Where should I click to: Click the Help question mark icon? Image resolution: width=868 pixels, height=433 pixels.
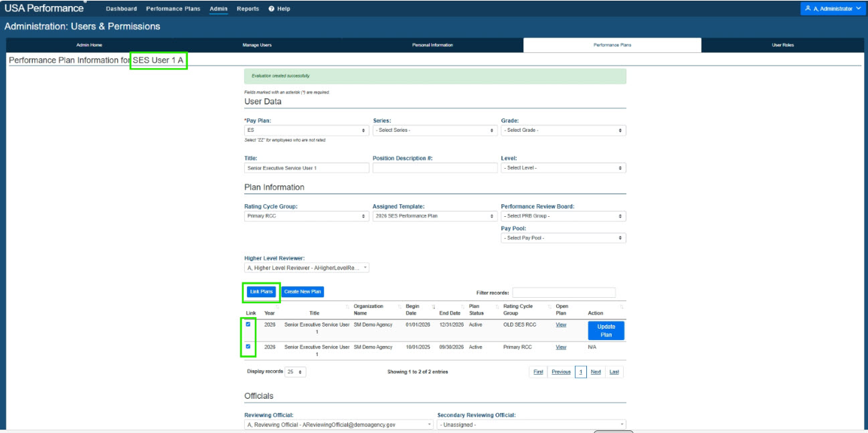click(271, 9)
